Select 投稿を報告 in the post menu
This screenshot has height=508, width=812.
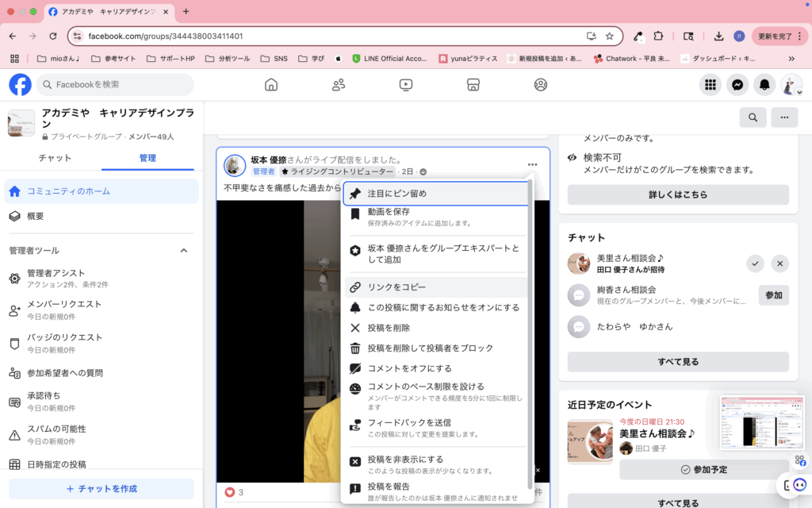[x=435, y=491]
